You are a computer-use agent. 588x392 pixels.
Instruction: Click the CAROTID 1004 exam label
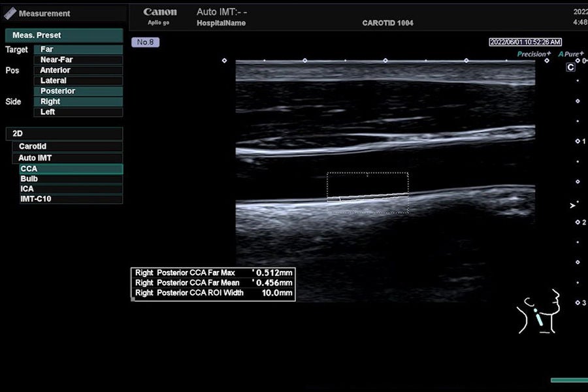[387, 24]
